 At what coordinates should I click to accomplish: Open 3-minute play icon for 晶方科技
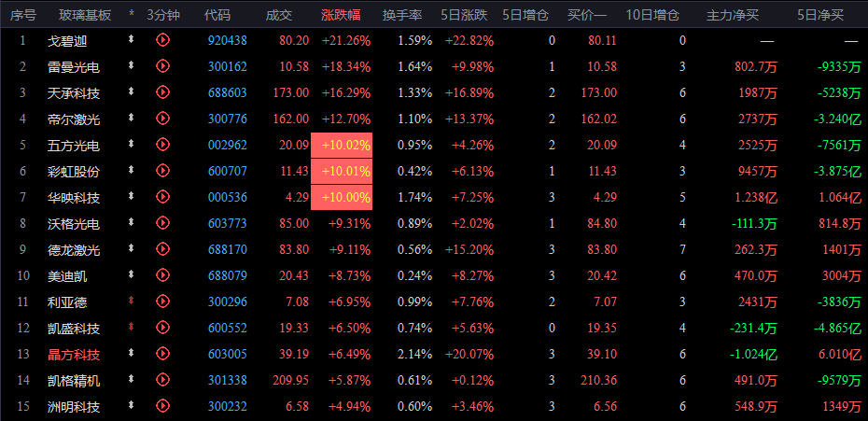(162, 354)
